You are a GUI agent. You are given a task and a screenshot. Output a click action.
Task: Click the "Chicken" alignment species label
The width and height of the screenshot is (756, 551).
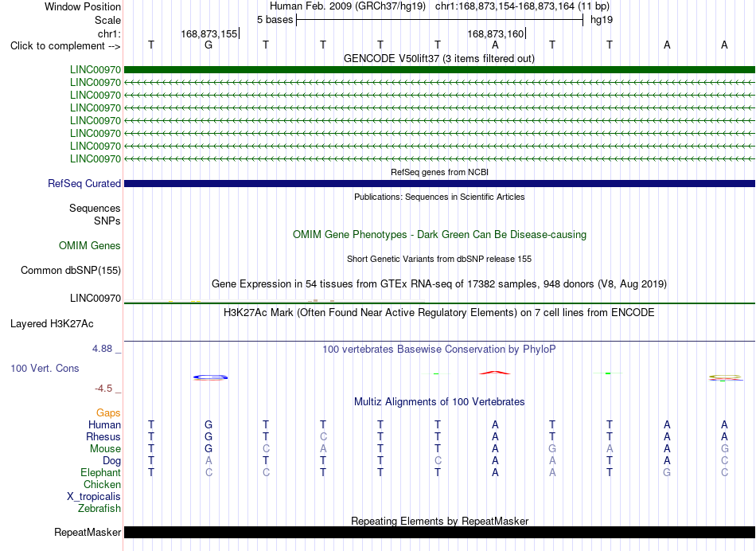pyautogui.click(x=102, y=484)
